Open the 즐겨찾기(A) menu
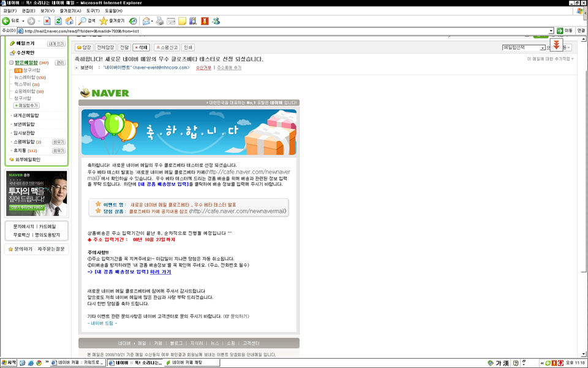 coord(70,11)
